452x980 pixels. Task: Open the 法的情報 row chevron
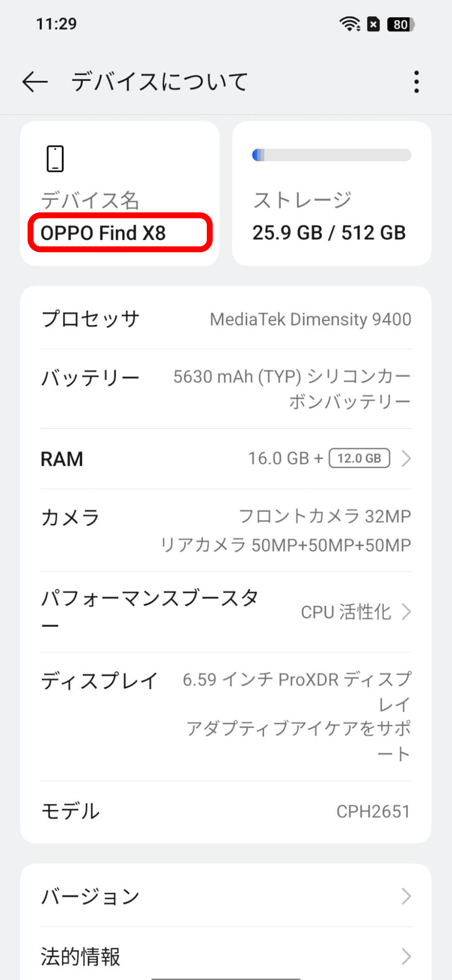406,956
